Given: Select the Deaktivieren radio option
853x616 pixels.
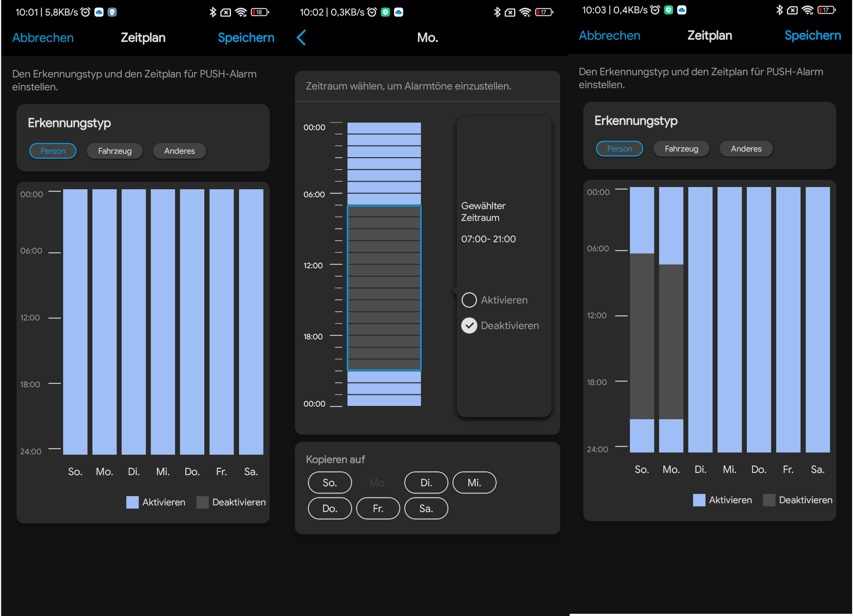Looking at the screenshot, I should tap(469, 326).
